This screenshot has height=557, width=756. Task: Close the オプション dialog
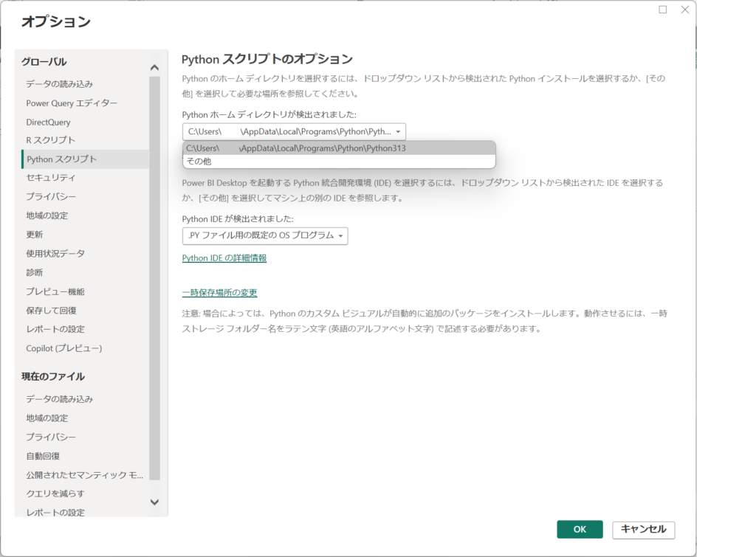[684, 10]
